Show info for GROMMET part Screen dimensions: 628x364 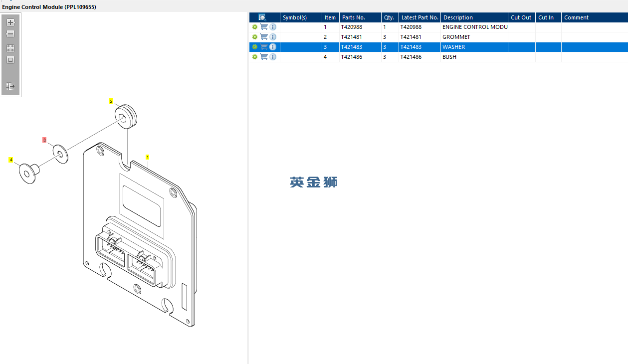tap(273, 37)
